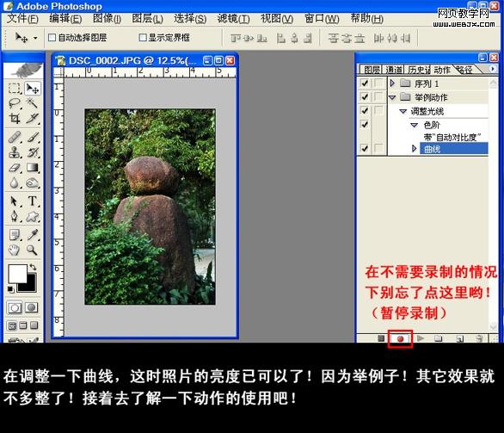Toggle checkmark for 举例动作 set
The height and width of the screenshot is (433, 504).
point(365,97)
